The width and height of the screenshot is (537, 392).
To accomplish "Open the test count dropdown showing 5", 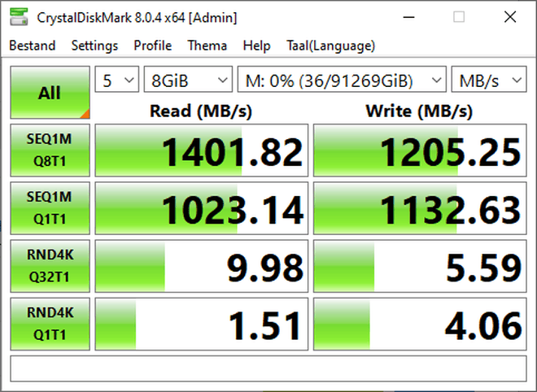I will tap(117, 80).
